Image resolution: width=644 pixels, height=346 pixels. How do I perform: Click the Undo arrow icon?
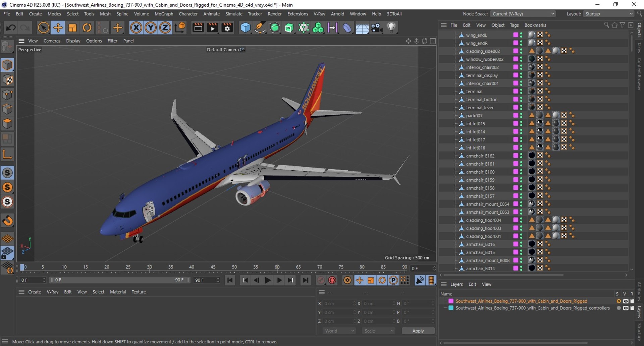tap(11, 27)
